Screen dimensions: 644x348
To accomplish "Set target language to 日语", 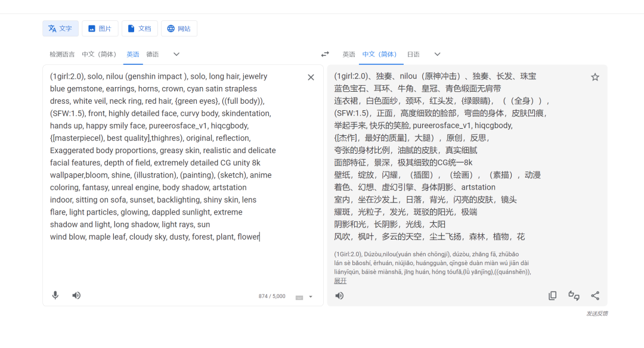I will pos(413,54).
